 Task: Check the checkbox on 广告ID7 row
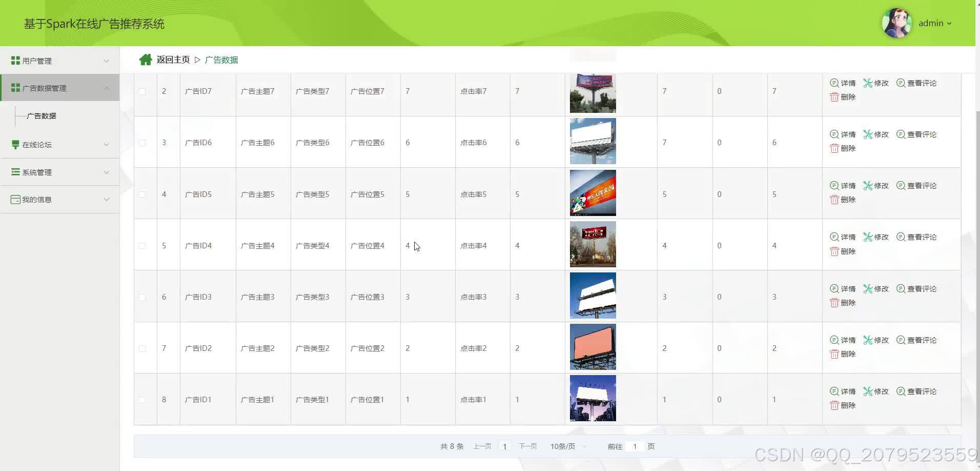[142, 91]
